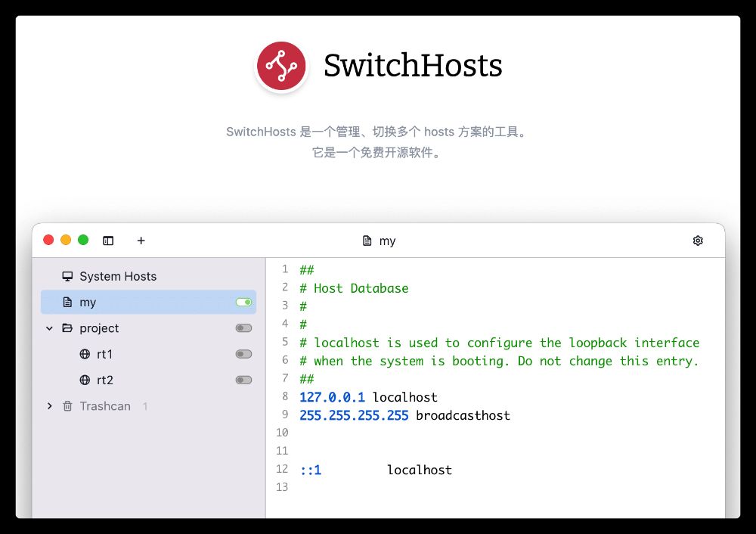
Task: Click the my tab in titlebar
Action: pyautogui.click(x=380, y=241)
